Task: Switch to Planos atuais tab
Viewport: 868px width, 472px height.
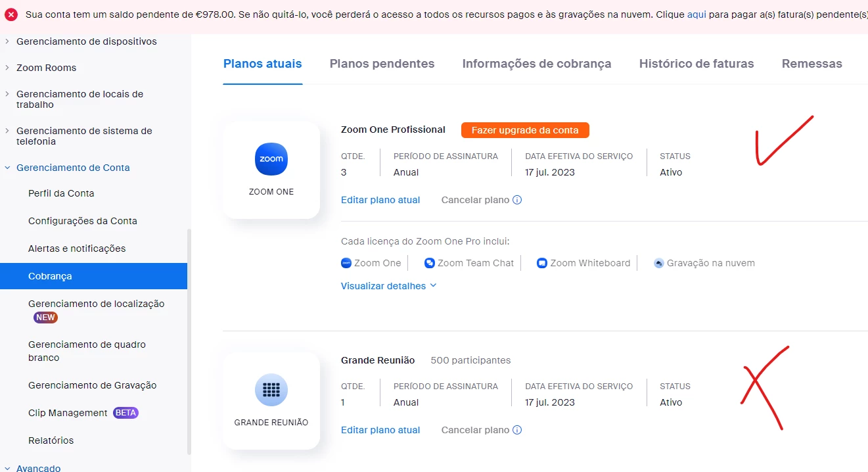Action: coord(263,64)
